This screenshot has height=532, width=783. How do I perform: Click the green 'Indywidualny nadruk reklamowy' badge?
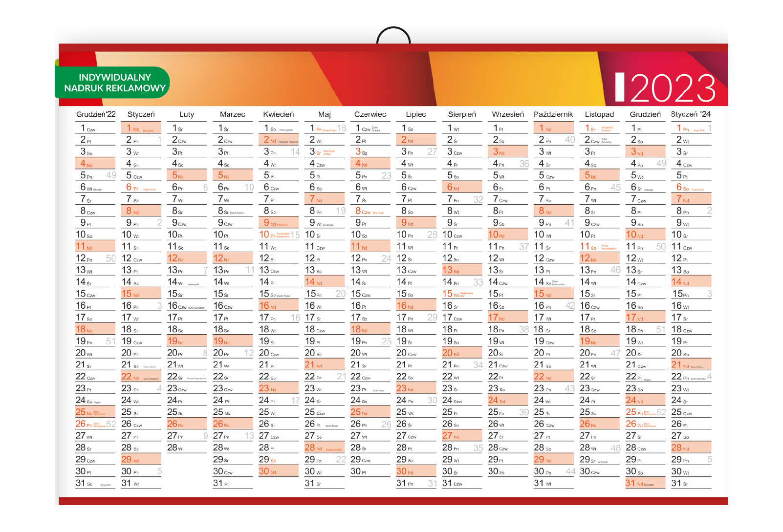[x=112, y=83]
